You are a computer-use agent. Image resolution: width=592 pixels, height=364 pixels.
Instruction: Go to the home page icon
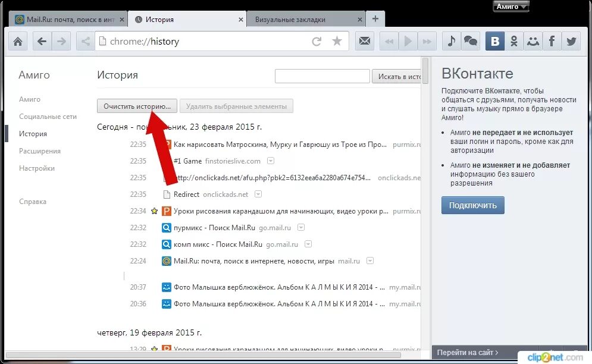coord(18,41)
